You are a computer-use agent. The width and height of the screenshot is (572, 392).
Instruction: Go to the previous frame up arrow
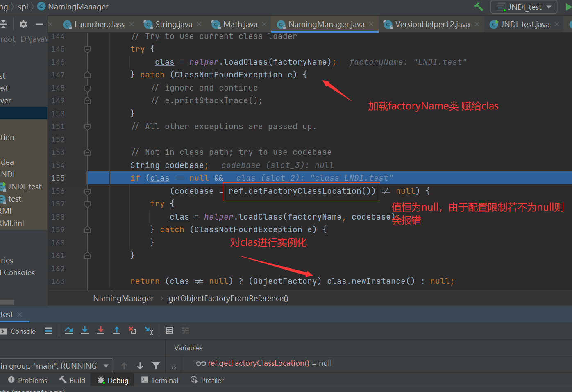point(124,366)
